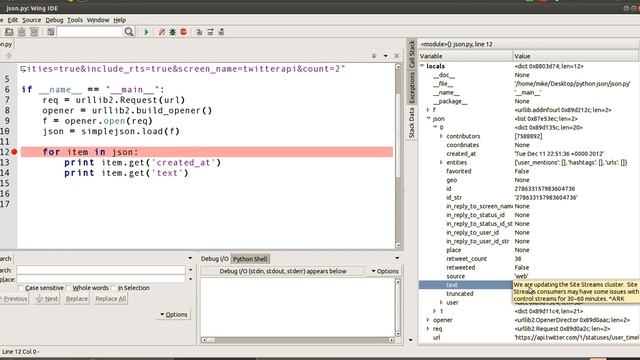Image resolution: width=640 pixels, height=360 pixels.
Task: Expand the entities variable node
Action: pyautogui.click(x=441, y=162)
